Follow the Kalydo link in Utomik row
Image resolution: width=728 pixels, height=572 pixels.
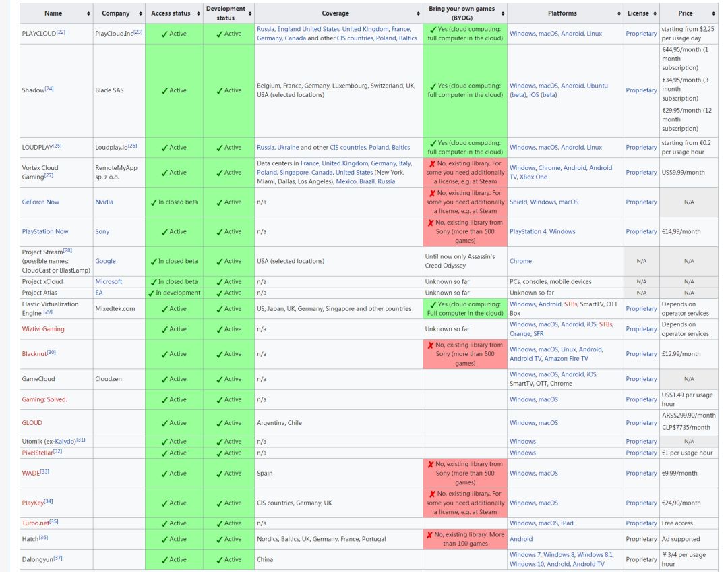coord(65,441)
